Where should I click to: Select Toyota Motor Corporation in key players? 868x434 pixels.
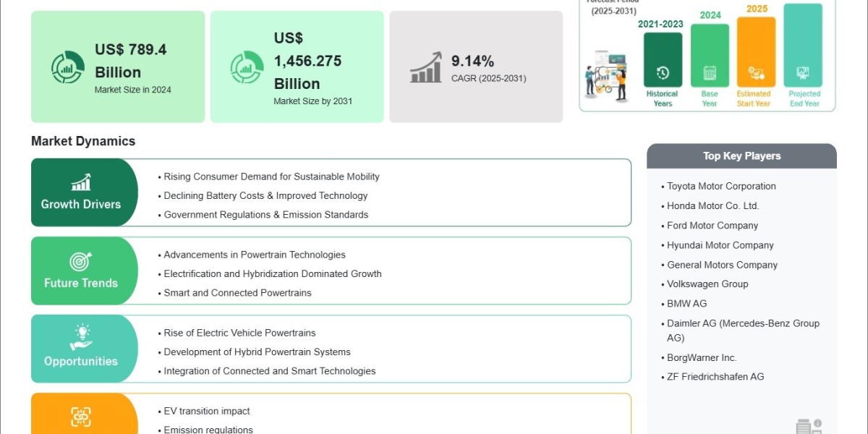pyautogui.click(x=721, y=186)
